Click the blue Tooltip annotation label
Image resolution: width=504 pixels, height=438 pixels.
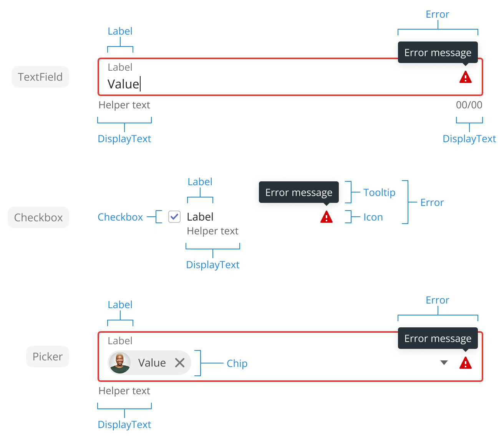(x=379, y=192)
